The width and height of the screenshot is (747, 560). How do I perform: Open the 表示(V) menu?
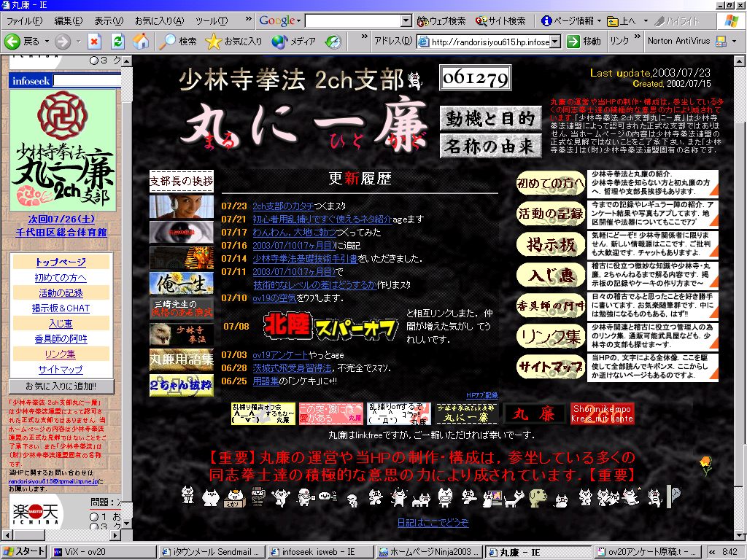tap(109, 21)
